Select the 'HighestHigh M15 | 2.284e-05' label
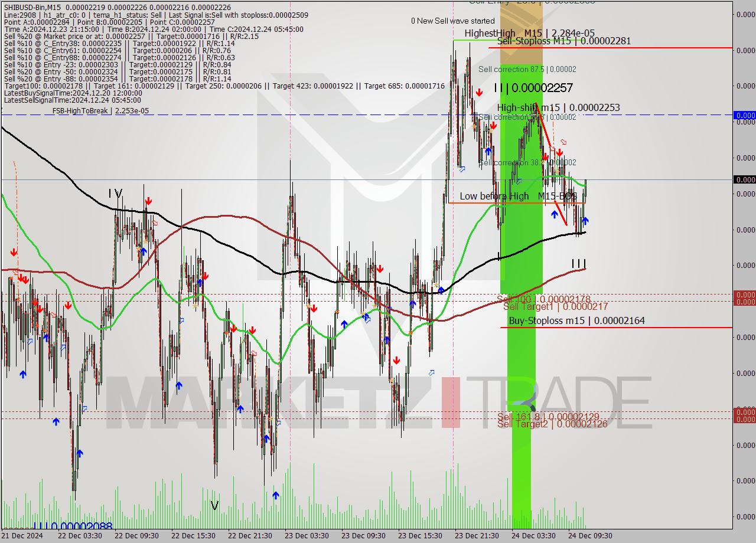This screenshot has width=756, height=543. 529,33
